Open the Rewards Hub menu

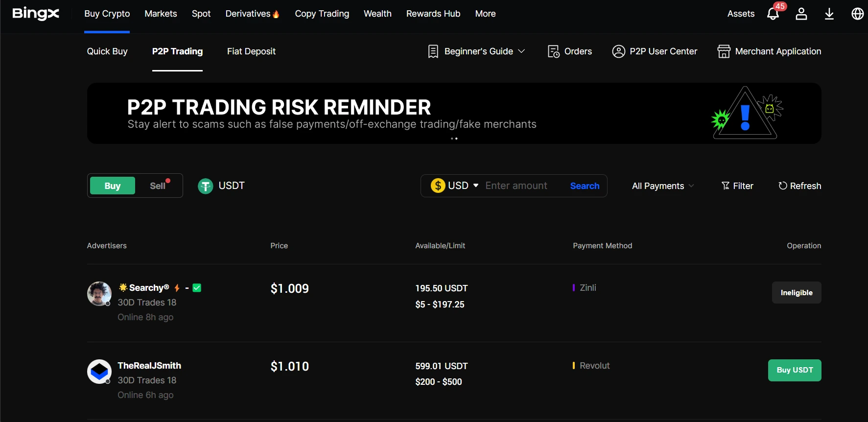tap(433, 14)
